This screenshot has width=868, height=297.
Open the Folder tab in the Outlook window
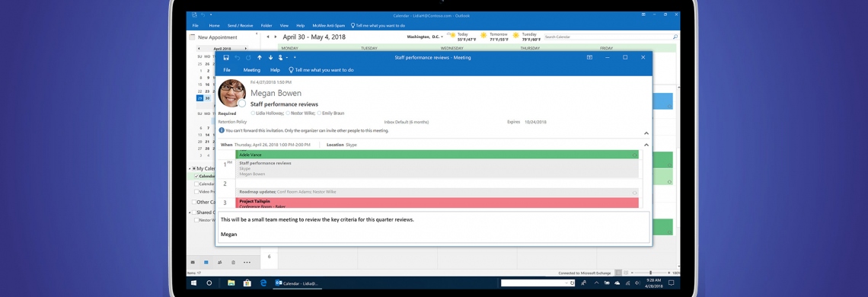pos(266,25)
